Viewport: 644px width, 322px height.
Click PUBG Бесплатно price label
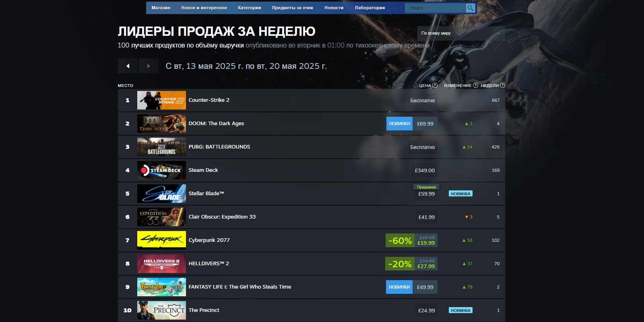point(422,147)
